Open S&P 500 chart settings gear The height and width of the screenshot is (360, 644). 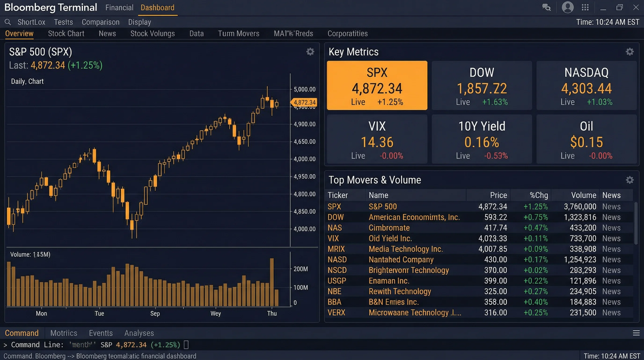[310, 52]
